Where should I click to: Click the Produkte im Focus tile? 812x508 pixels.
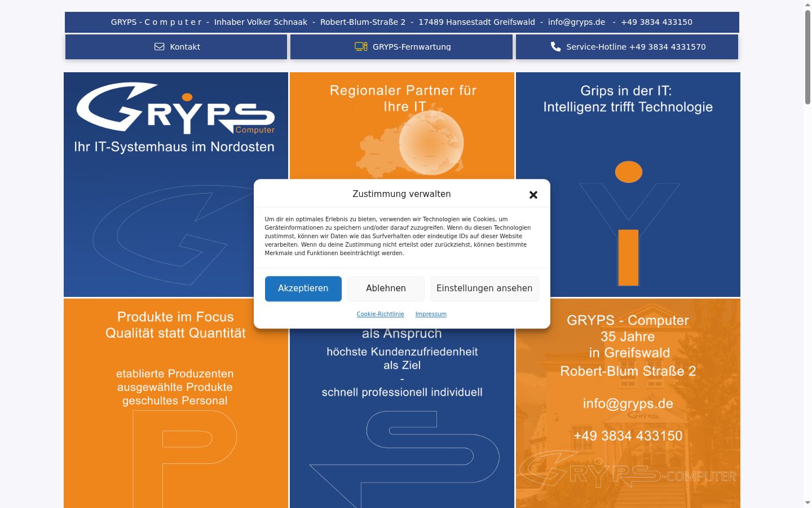point(176,403)
